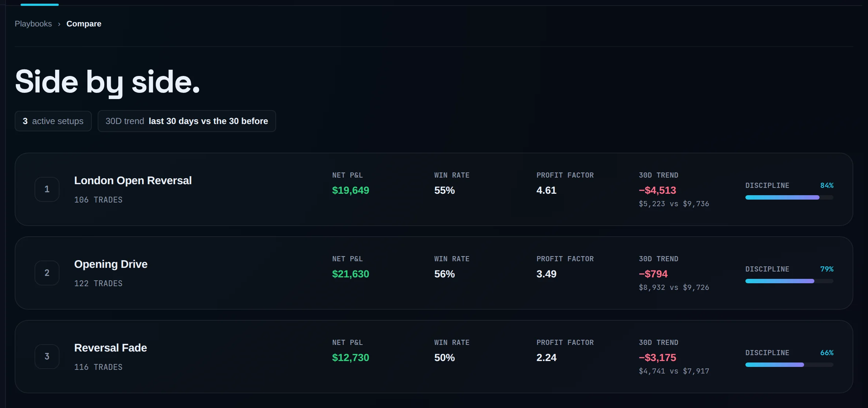Viewport: 868px width, 408px height.
Task: Click the Opening Drive discipline bar
Action: (789, 281)
